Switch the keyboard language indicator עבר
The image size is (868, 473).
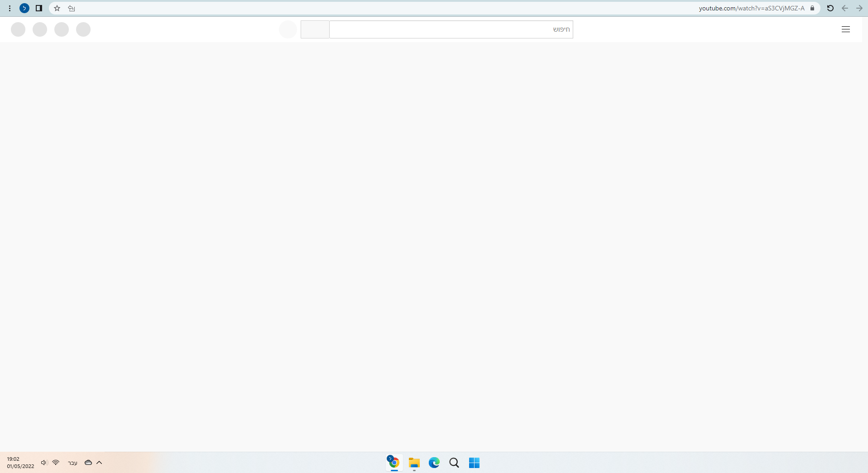click(x=72, y=463)
